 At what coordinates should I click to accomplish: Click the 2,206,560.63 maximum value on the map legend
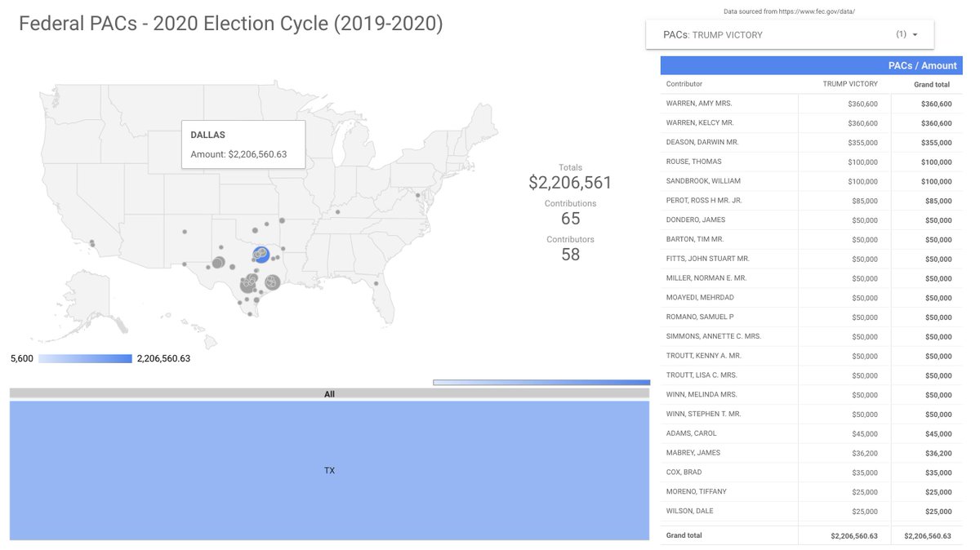[x=163, y=358]
